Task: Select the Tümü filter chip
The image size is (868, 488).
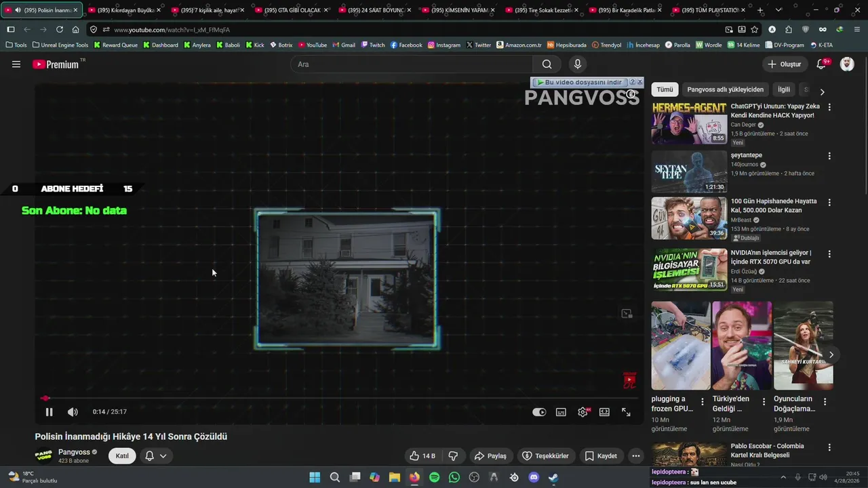Action: 665,89
